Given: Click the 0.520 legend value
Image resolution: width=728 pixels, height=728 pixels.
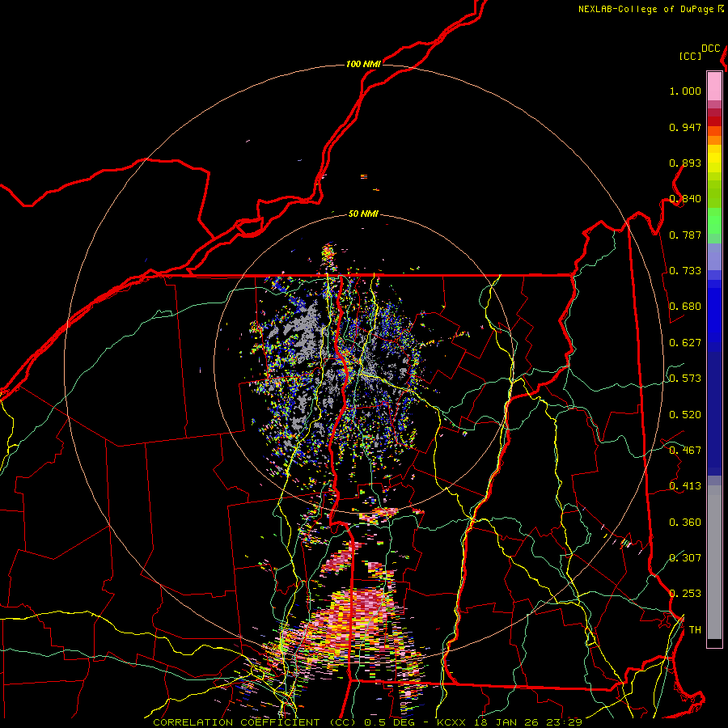Looking at the screenshot, I should (x=685, y=415).
